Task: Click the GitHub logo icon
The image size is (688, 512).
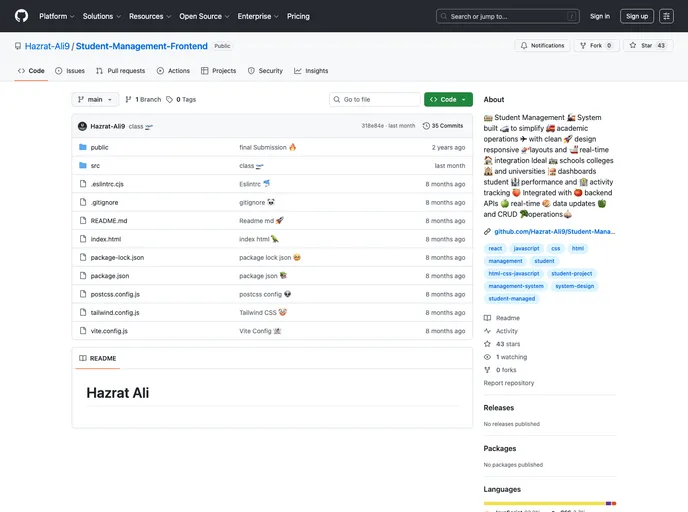Action: [x=21, y=16]
